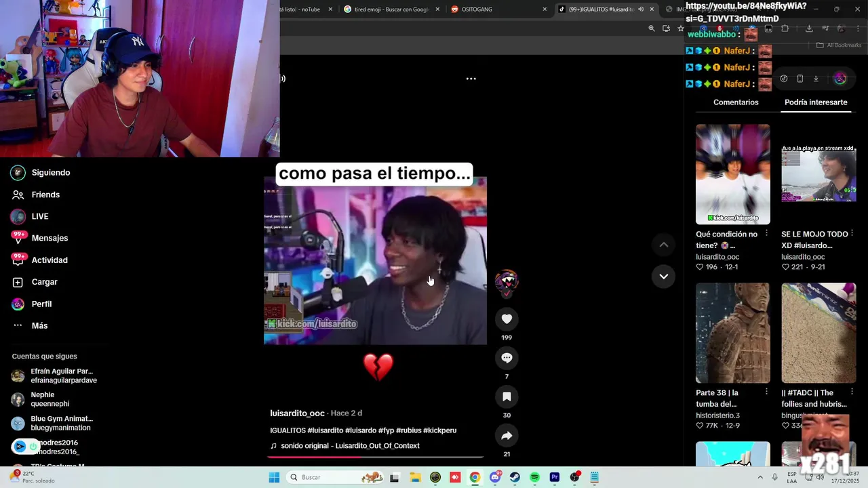The image size is (868, 488).
Task: Go to previous video with up chevron
Action: coord(664,245)
